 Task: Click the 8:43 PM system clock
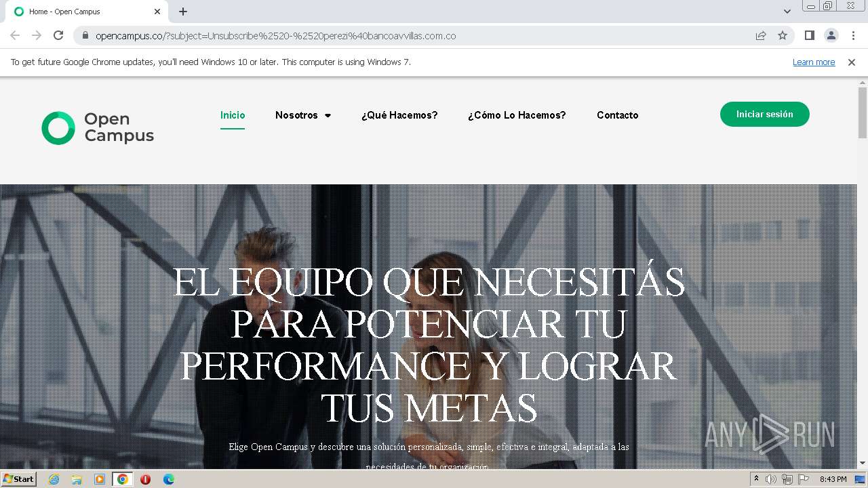click(x=833, y=479)
